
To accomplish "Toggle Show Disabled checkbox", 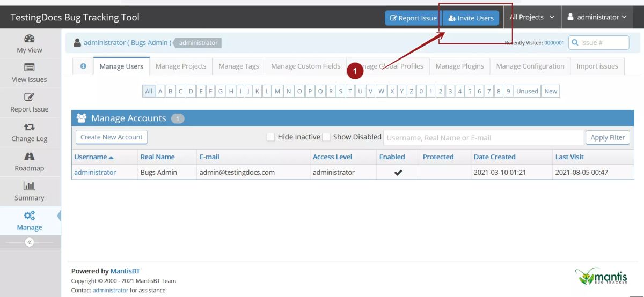I will [326, 137].
